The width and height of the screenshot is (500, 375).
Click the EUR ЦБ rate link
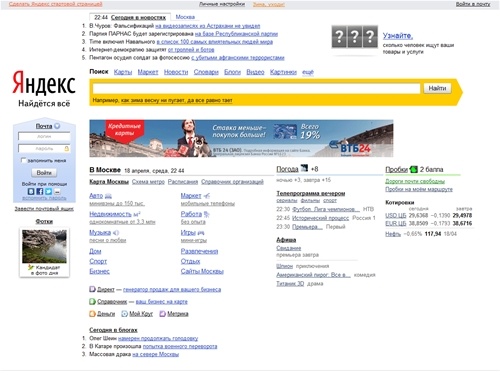(x=396, y=223)
